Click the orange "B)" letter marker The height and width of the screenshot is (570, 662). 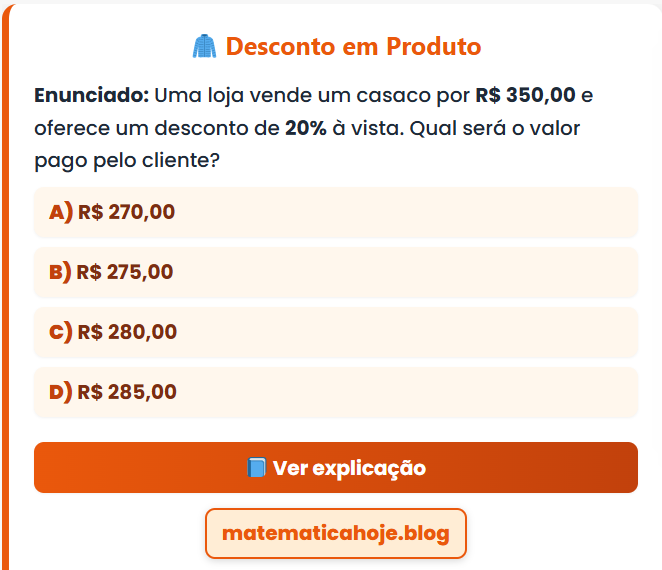(x=60, y=272)
